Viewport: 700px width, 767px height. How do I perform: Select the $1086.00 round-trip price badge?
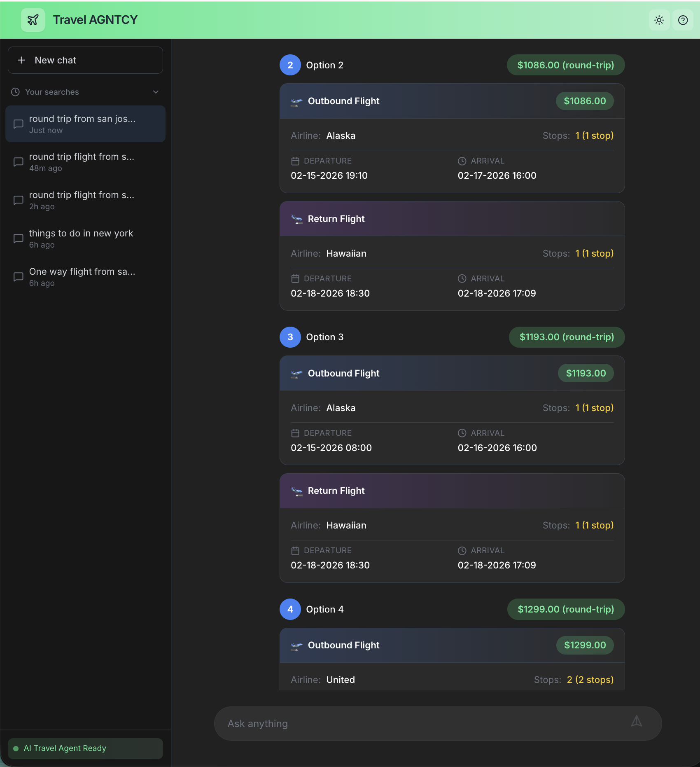pos(566,65)
